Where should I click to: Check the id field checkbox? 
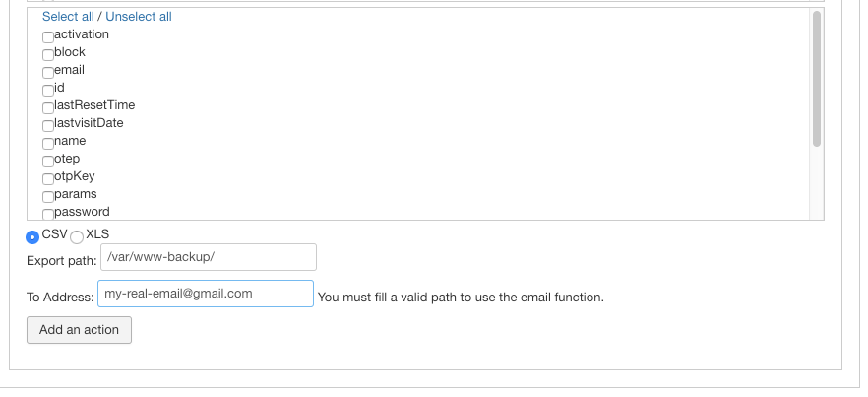click(48, 90)
